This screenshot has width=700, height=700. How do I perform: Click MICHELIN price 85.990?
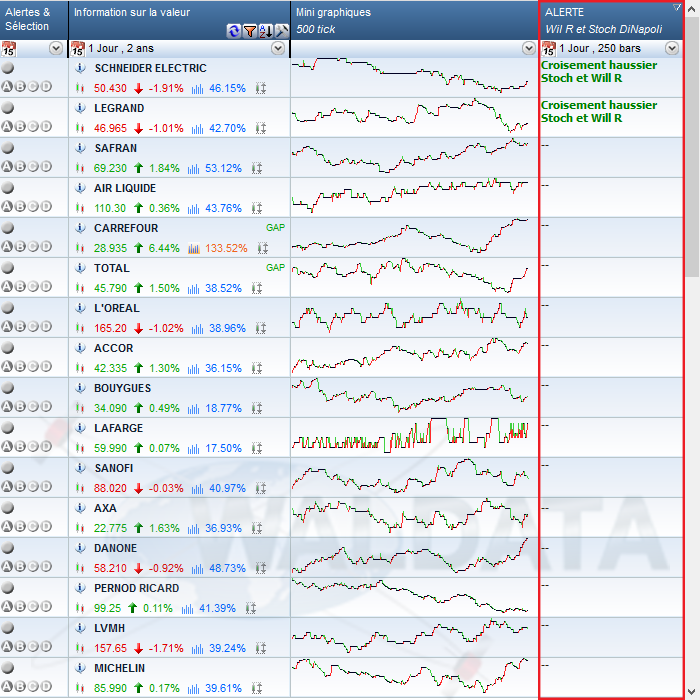(x=110, y=688)
